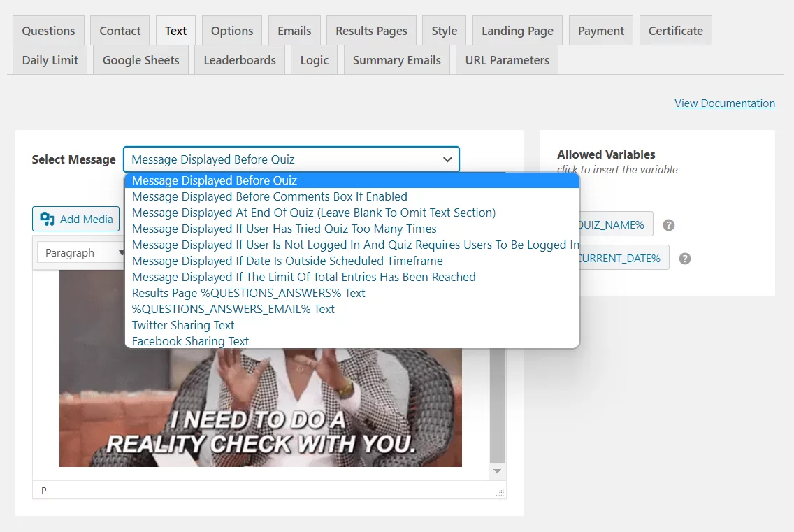Open the Google Sheets tab
Image resolution: width=794 pixels, height=532 pixels.
click(x=140, y=60)
